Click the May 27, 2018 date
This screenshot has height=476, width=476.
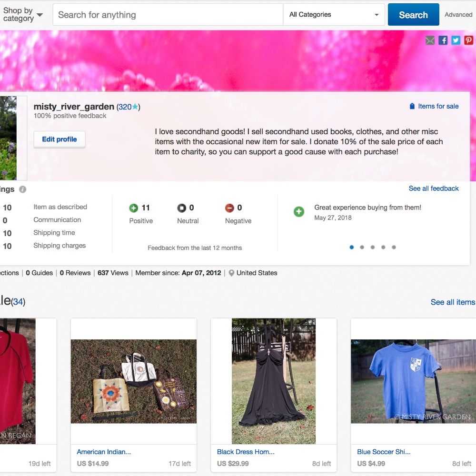coord(333,218)
